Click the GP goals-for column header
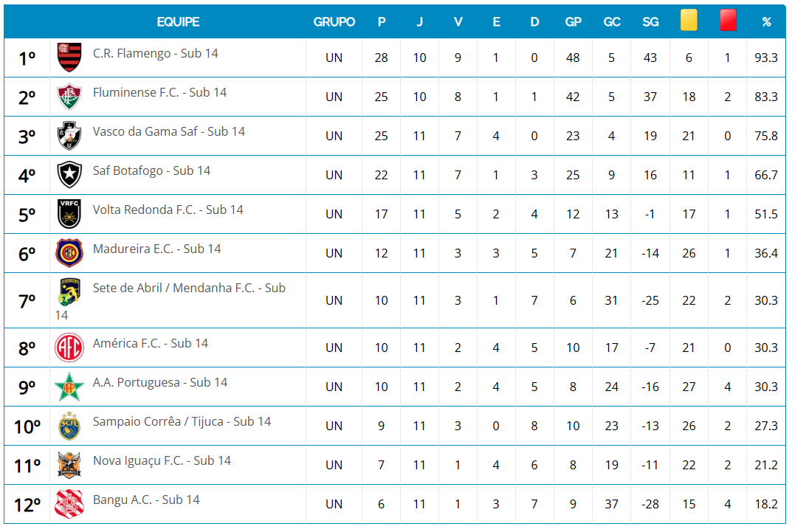792x532 pixels. 573,22
